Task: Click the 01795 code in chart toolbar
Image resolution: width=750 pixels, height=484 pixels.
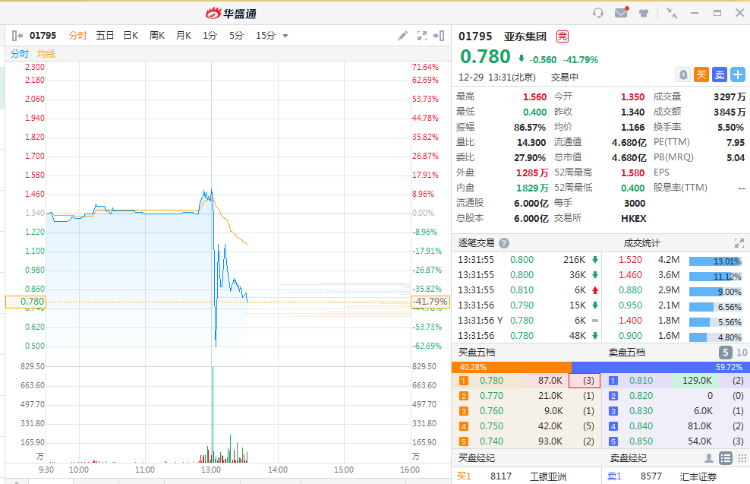Action: coord(43,35)
